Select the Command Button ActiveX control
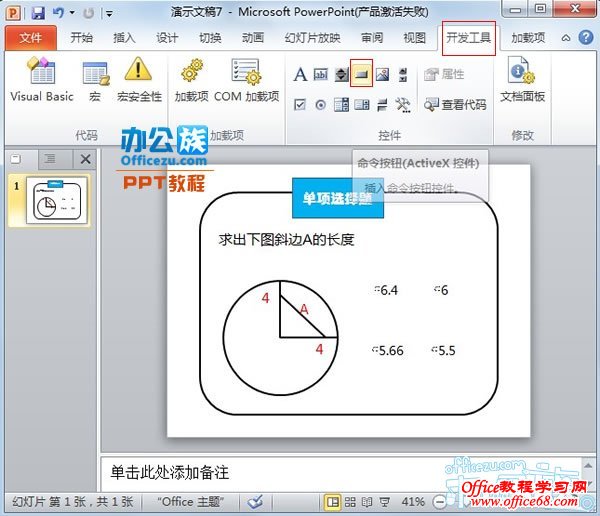Image resolution: width=600 pixels, height=516 pixels. click(x=362, y=74)
